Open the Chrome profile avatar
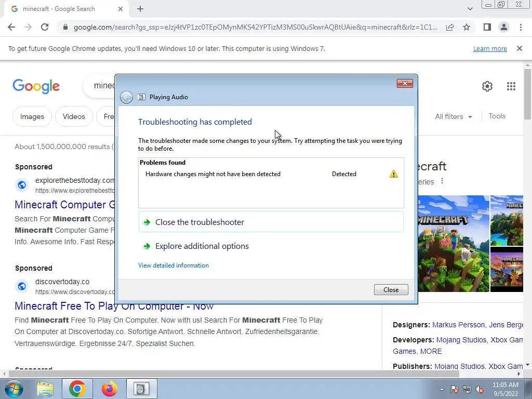Screen dimensions: 532x399 pos(504,27)
